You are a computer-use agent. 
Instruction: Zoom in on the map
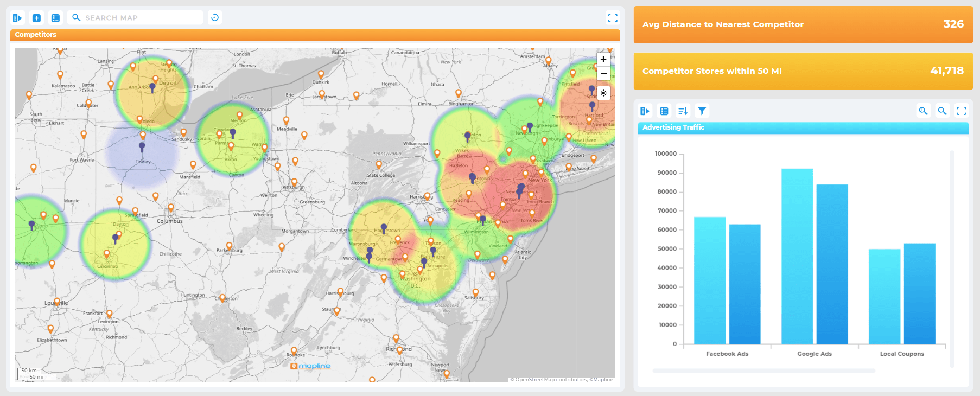click(603, 59)
